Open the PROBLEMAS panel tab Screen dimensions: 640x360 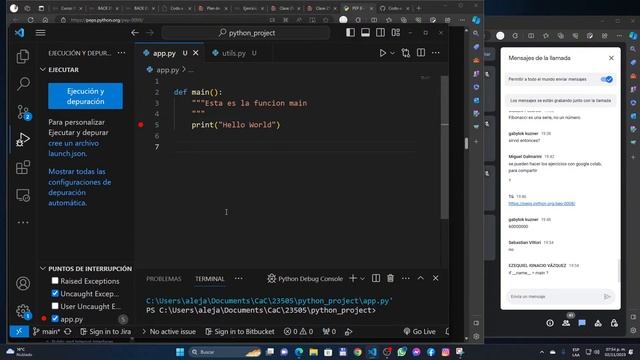pos(163,279)
